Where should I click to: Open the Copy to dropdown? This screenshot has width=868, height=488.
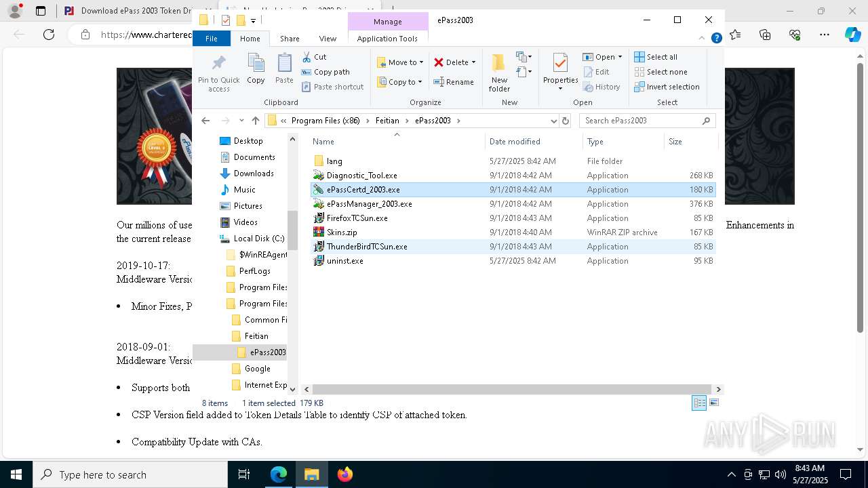pos(400,82)
